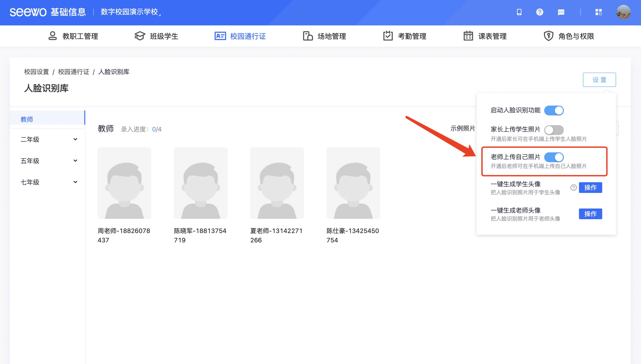This screenshot has width=641, height=364.
Task: Click 操作 button for teacher avatars
Action: 590,214
